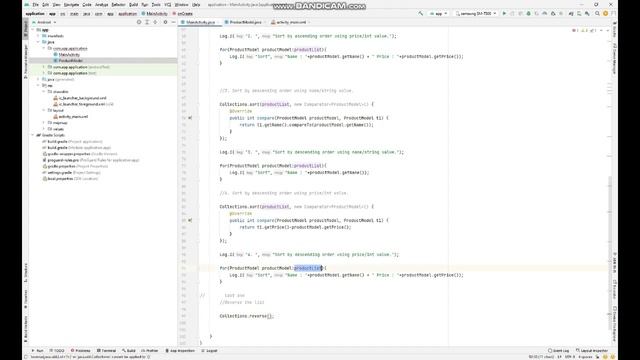Open the Navigate menu

coord(71,4)
